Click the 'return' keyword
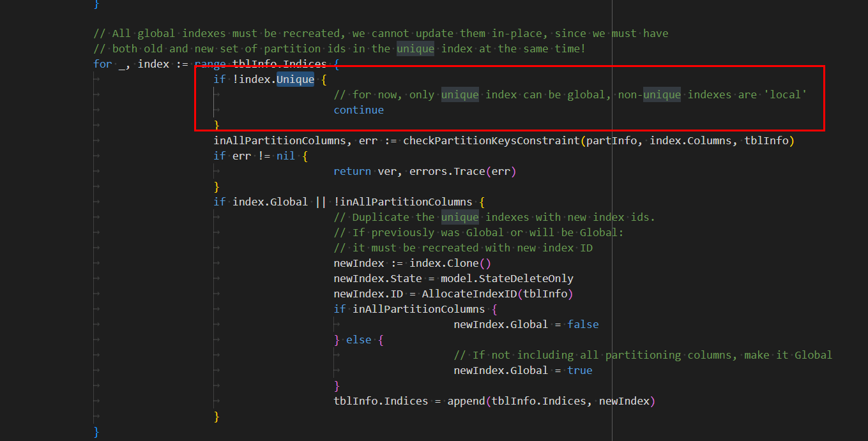868x441 pixels. pyautogui.click(x=352, y=171)
